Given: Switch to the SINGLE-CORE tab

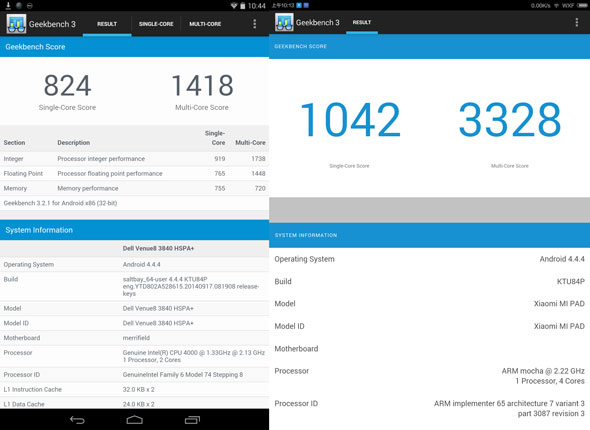Looking at the screenshot, I should pyautogui.click(x=156, y=24).
